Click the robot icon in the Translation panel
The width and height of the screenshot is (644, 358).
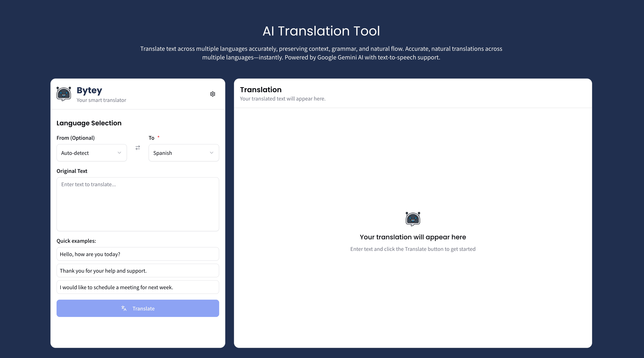[413, 219]
